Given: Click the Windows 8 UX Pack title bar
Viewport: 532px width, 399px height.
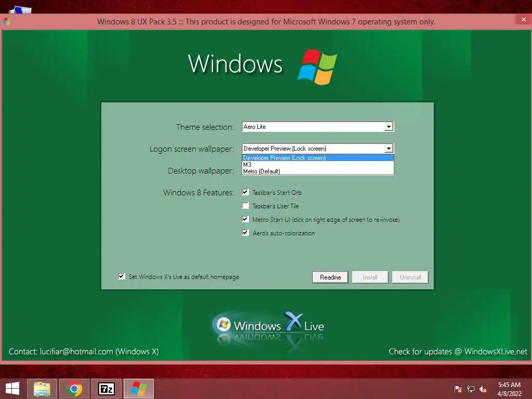Looking at the screenshot, I should click(266, 22).
